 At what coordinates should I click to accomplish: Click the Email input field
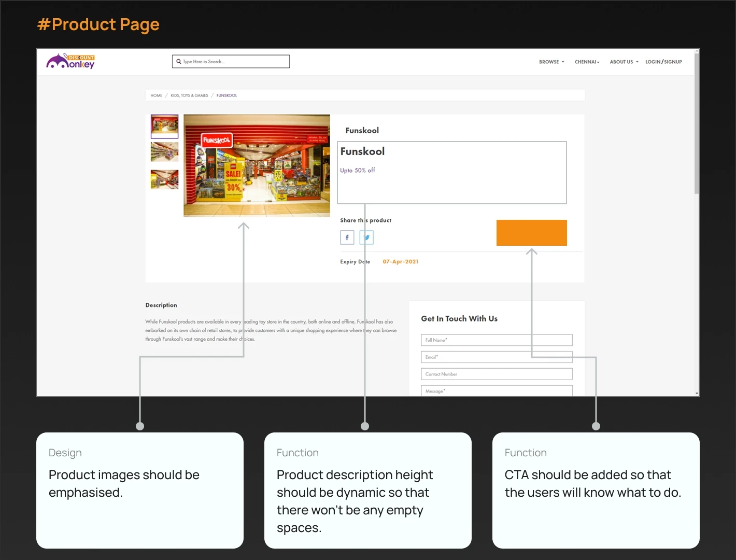click(x=497, y=357)
